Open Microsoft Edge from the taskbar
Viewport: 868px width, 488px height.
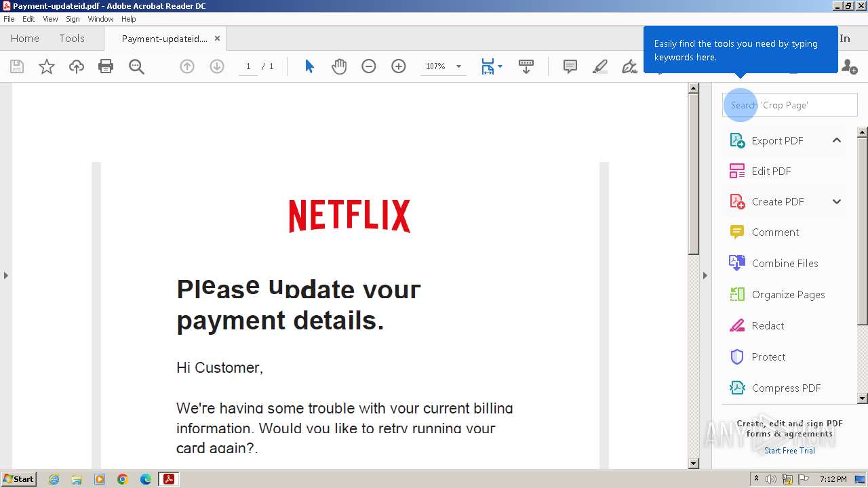pos(146,479)
